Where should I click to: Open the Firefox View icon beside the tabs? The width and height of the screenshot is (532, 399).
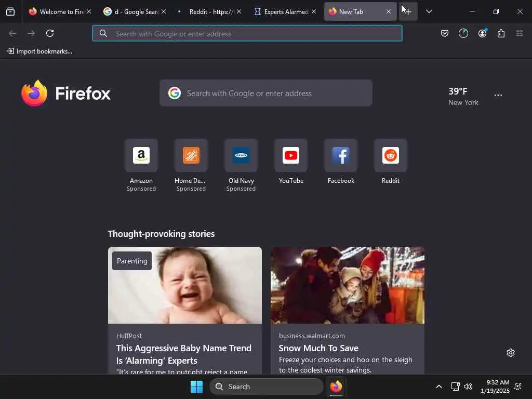point(10,11)
